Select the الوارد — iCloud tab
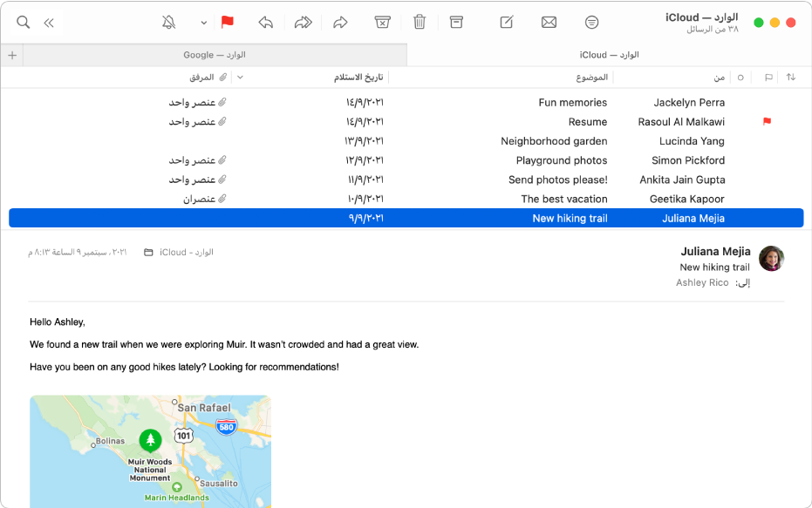 point(607,54)
